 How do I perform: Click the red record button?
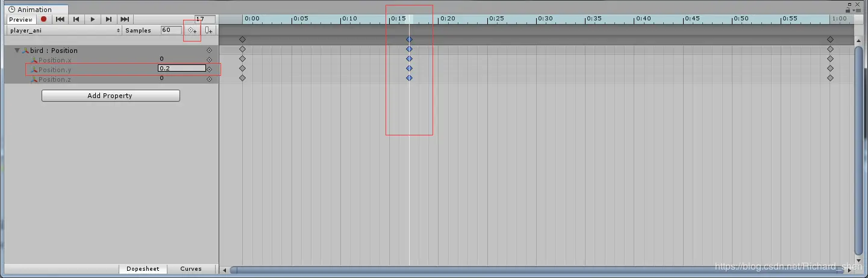(x=44, y=19)
